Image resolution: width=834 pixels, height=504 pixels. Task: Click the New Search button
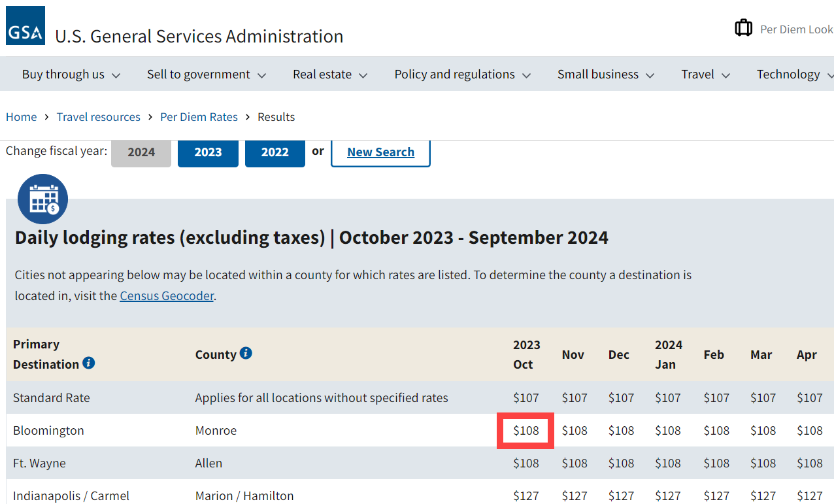pyautogui.click(x=380, y=152)
